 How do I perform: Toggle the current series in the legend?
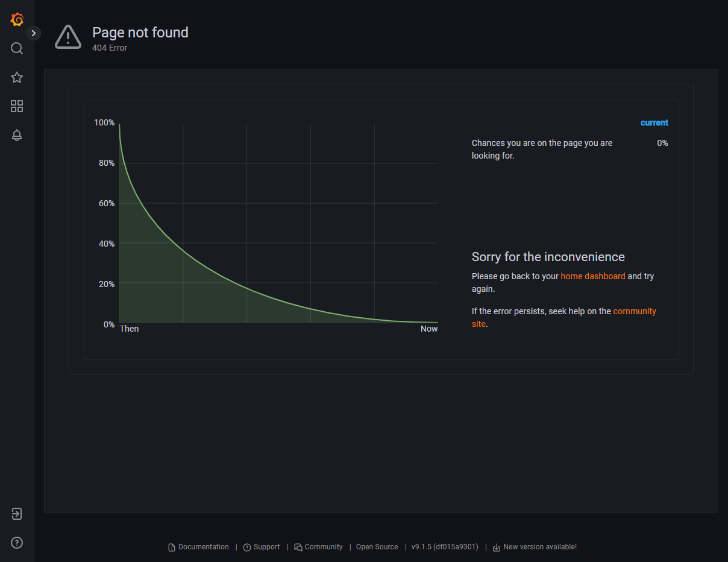pos(654,122)
